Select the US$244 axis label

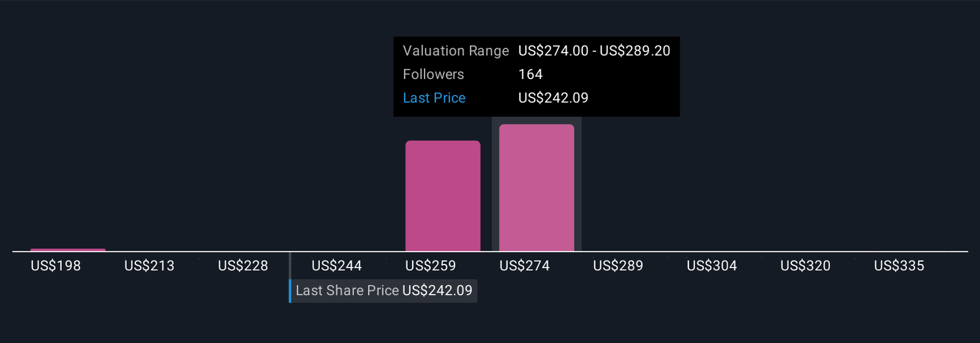tap(337, 266)
